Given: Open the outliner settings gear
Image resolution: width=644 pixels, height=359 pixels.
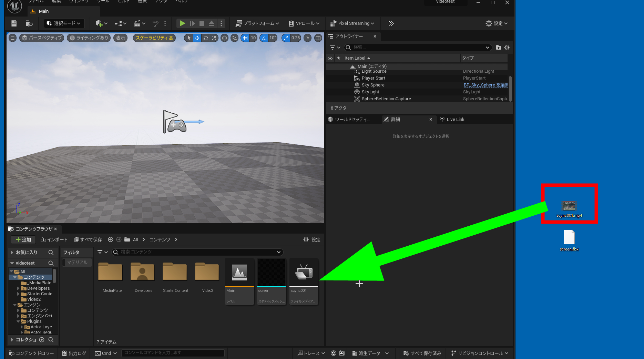Looking at the screenshot, I should [x=507, y=48].
